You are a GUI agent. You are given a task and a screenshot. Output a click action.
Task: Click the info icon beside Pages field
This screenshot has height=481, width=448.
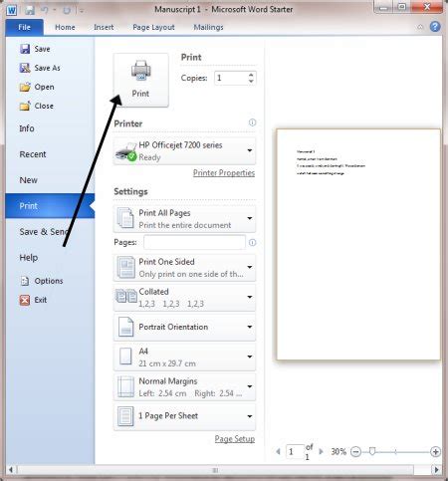point(252,243)
